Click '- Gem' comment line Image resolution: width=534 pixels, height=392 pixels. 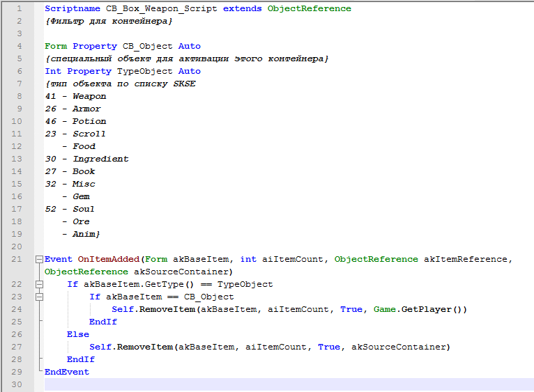(x=76, y=196)
